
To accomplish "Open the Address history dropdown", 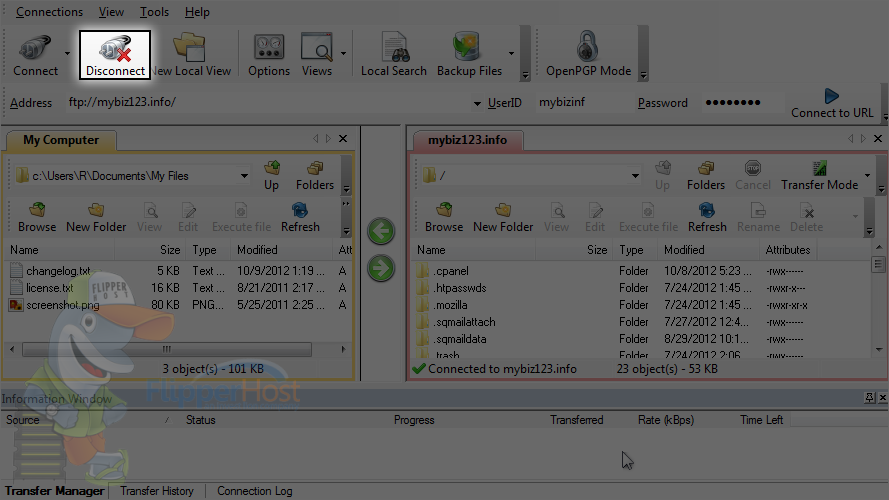I will point(477,103).
